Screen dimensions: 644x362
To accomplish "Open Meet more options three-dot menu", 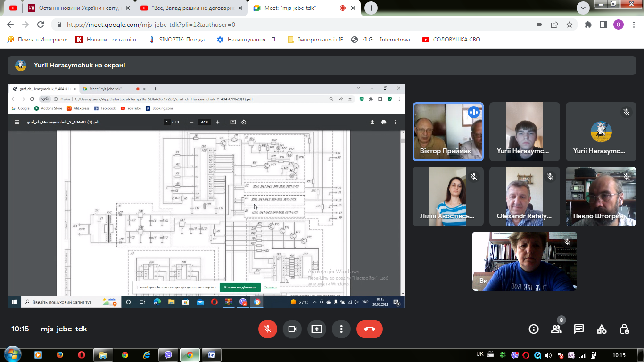I will click(341, 329).
